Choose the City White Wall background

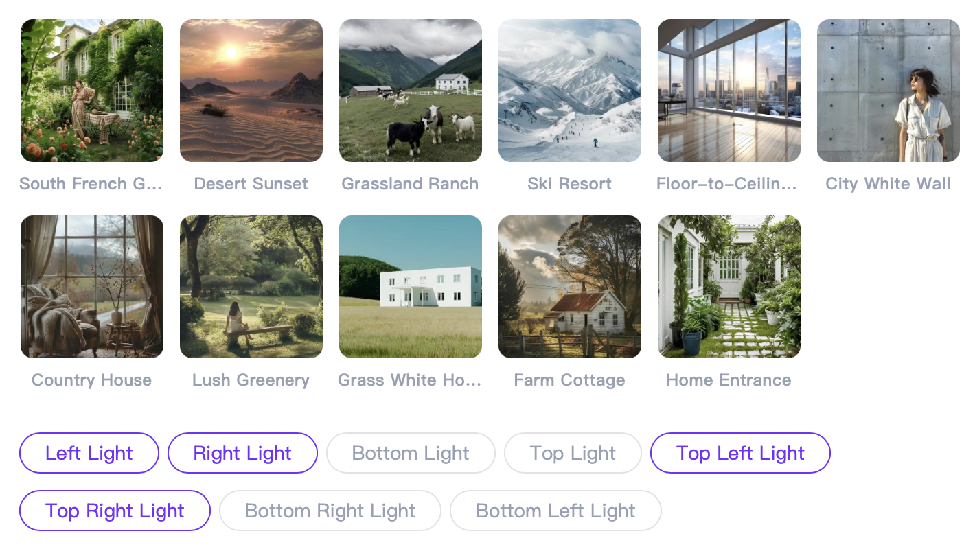pyautogui.click(x=888, y=91)
